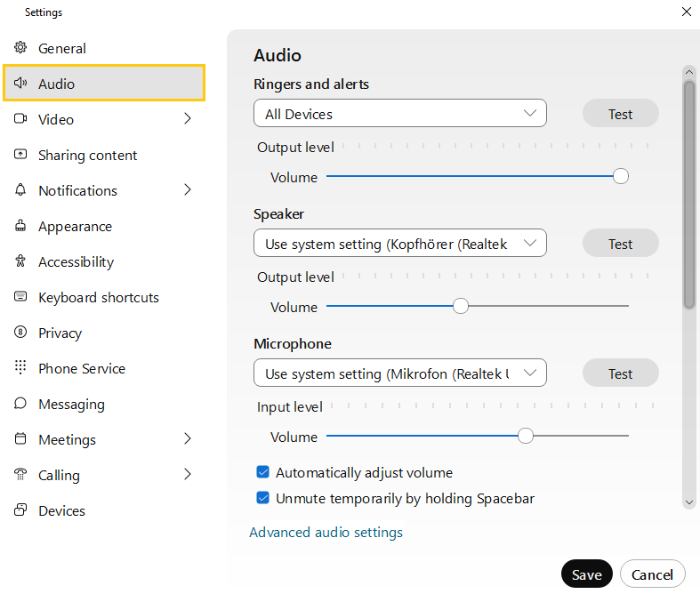The image size is (700, 602).
Task: Click the Privacy lock icon
Action: (20, 333)
